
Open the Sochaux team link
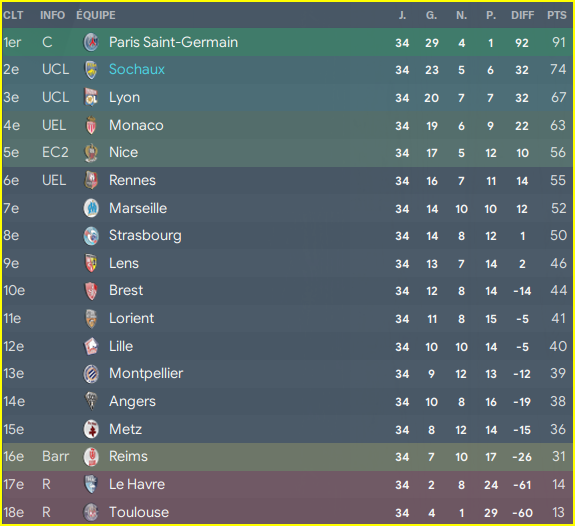(x=137, y=69)
